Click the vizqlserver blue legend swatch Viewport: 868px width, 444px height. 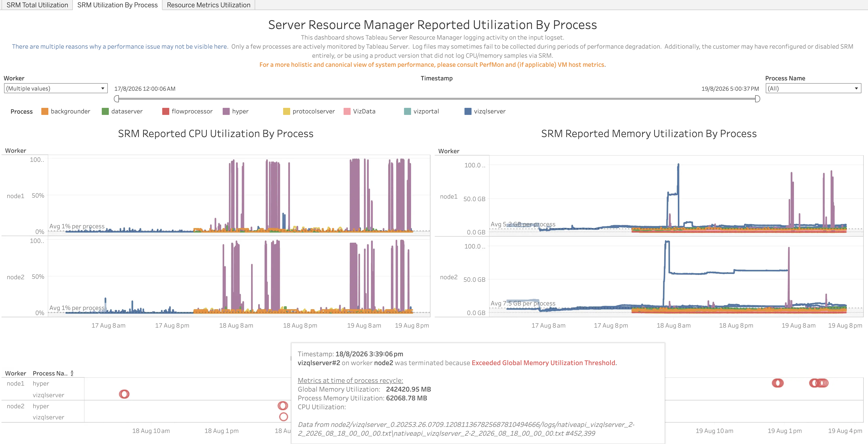point(468,111)
